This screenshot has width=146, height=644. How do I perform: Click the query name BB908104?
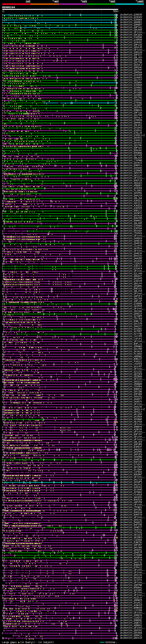pyautogui.click(x=8, y=8)
